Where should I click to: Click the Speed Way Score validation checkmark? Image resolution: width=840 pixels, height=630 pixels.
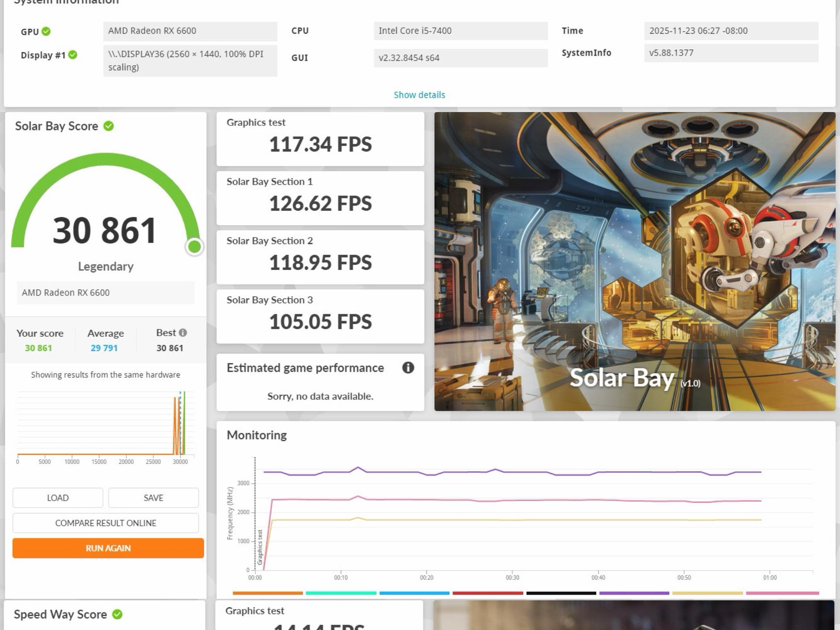pos(117,614)
